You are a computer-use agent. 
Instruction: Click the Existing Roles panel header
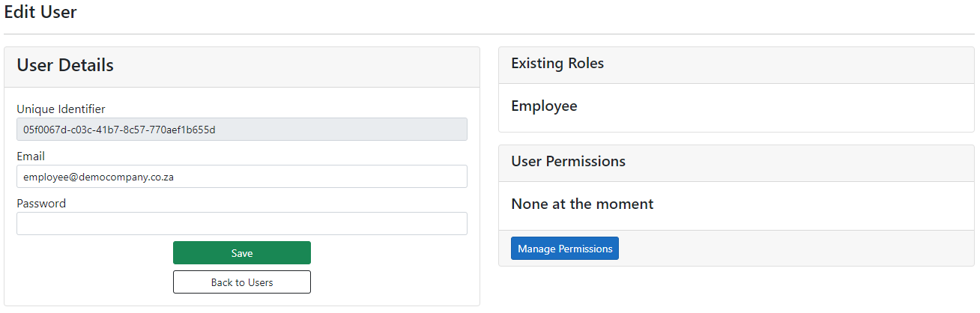pos(557,64)
